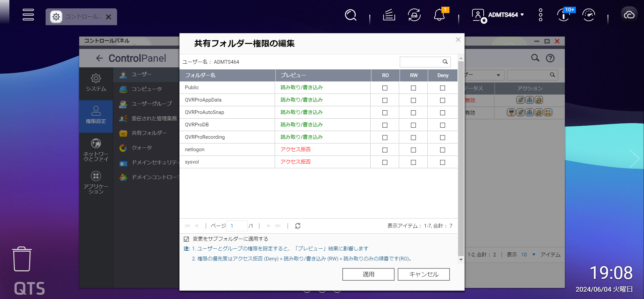Click the Control Panel help question icon
644x299 pixels.
point(550,58)
